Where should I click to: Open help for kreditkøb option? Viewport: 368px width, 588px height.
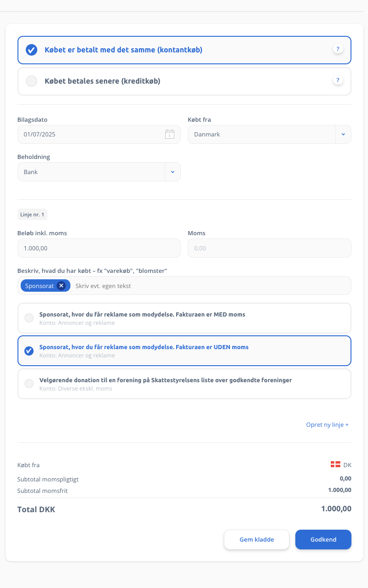(x=338, y=80)
